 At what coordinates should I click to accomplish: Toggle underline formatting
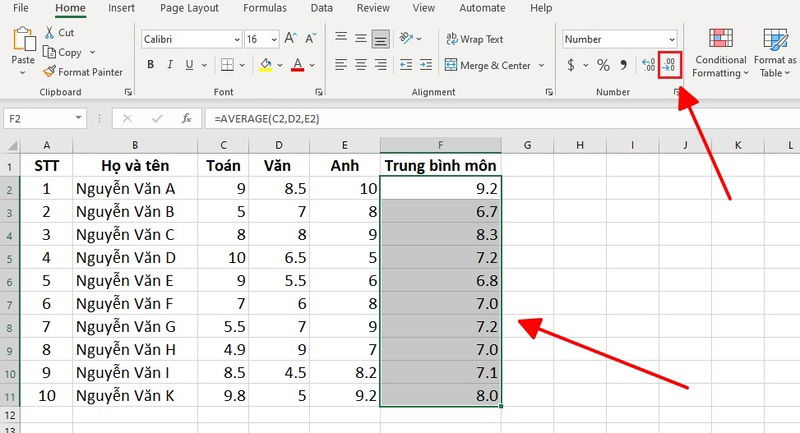pyautogui.click(x=189, y=65)
